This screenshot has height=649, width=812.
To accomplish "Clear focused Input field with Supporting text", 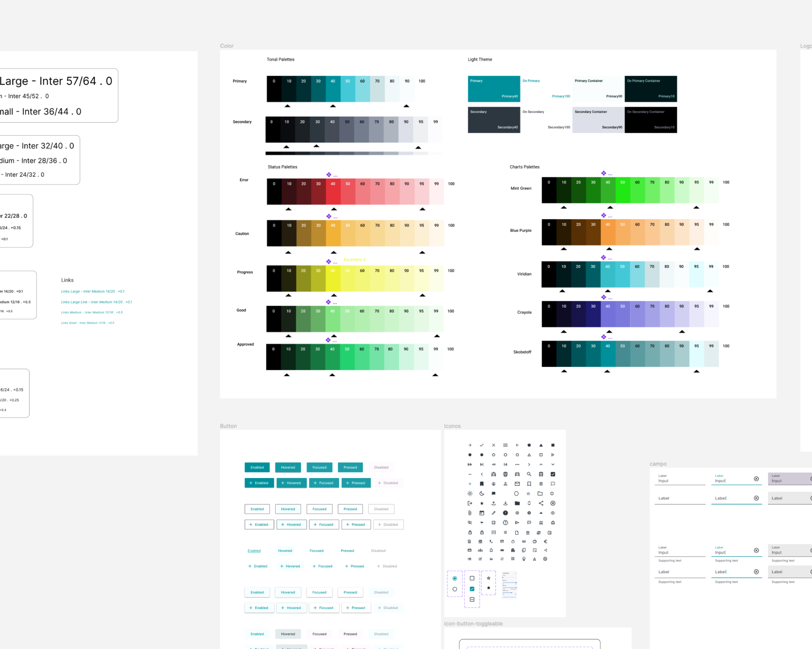I will 756,551.
